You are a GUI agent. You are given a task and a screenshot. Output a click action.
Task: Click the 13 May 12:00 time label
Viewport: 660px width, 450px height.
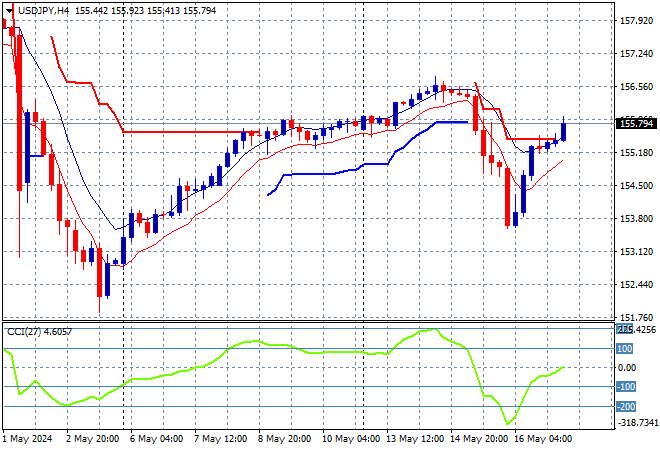pos(415,439)
